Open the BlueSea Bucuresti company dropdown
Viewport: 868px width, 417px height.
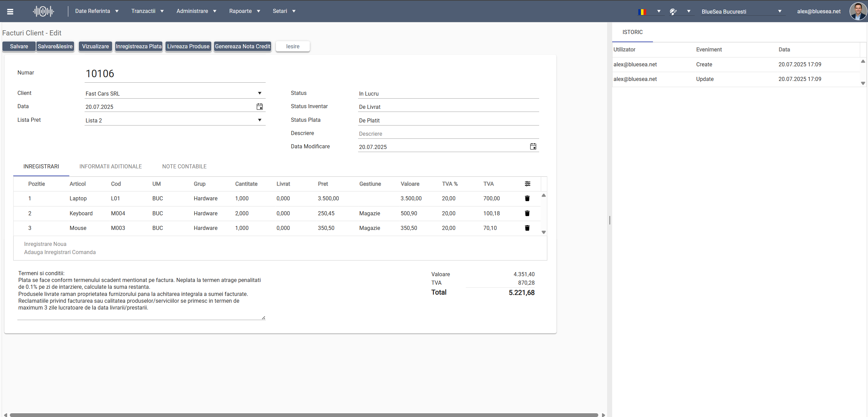tap(779, 12)
